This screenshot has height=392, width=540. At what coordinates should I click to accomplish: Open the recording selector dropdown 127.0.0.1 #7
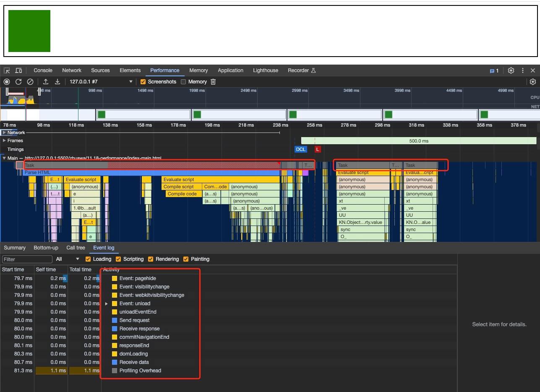101,82
